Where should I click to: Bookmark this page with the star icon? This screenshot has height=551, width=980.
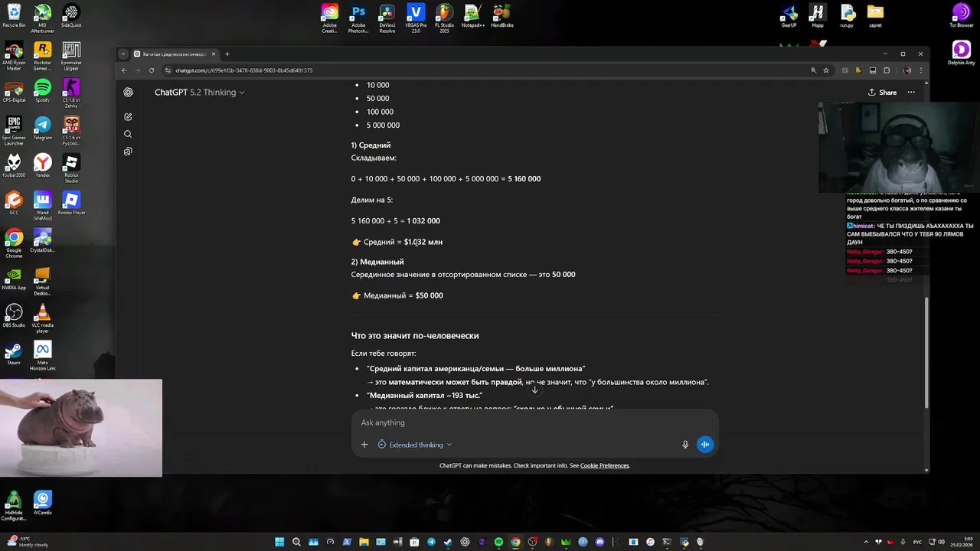[x=826, y=70]
